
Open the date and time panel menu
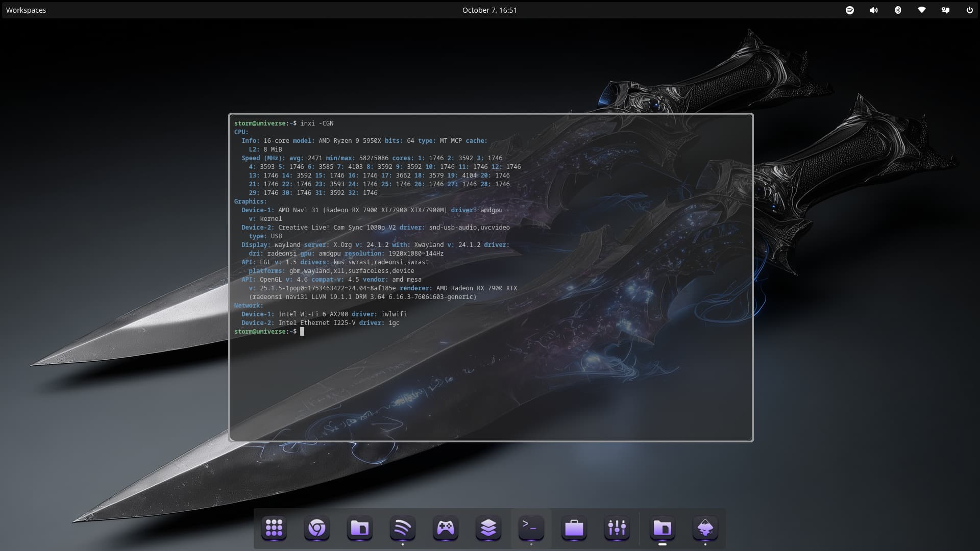coord(489,10)
